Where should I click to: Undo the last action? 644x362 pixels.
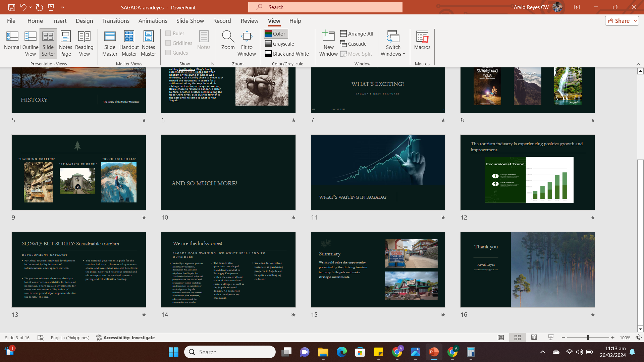coord(23,7)
